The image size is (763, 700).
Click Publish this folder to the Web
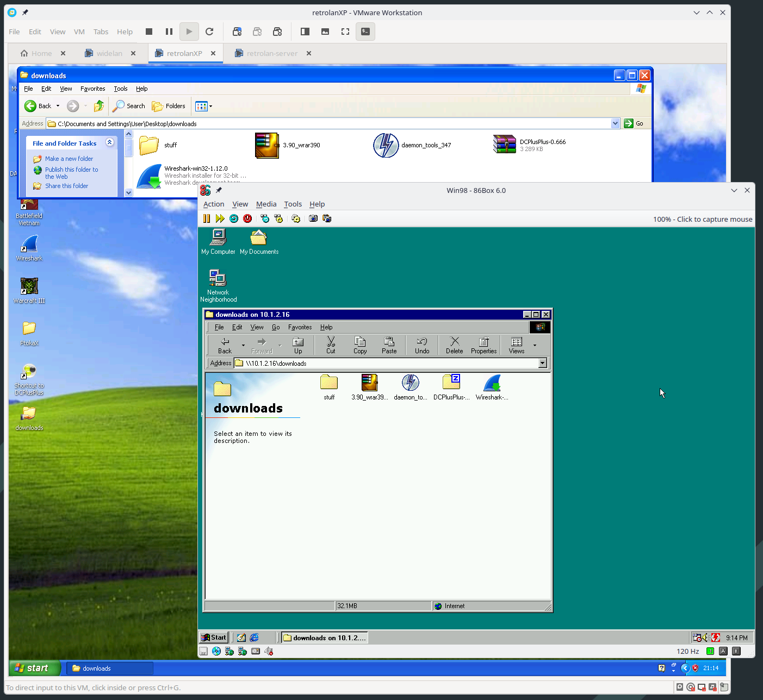[x=71, y=173]
